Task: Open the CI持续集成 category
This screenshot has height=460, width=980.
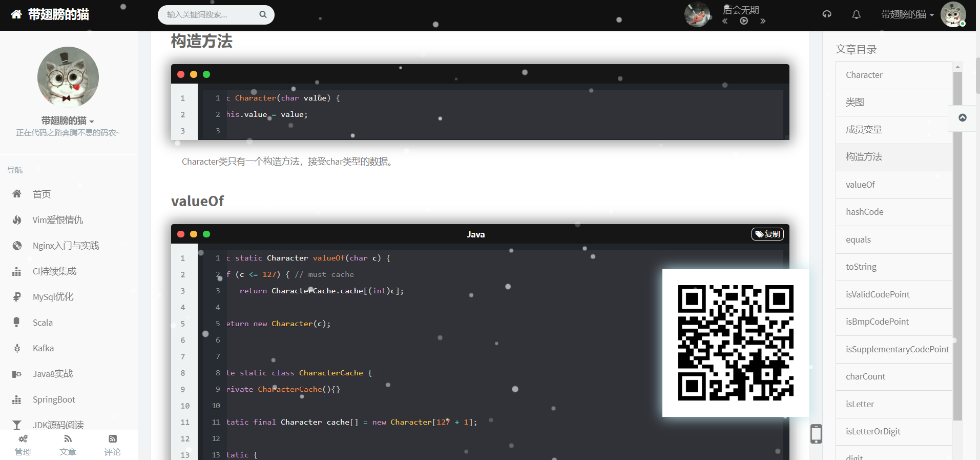Action: (54, 271)
